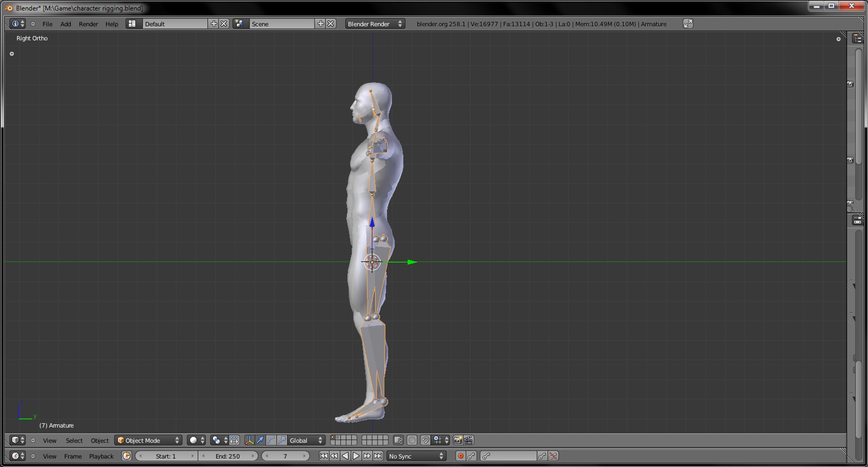The image size is (868, 467).
Task: Delete the current Scene
Action: point(331,24)
